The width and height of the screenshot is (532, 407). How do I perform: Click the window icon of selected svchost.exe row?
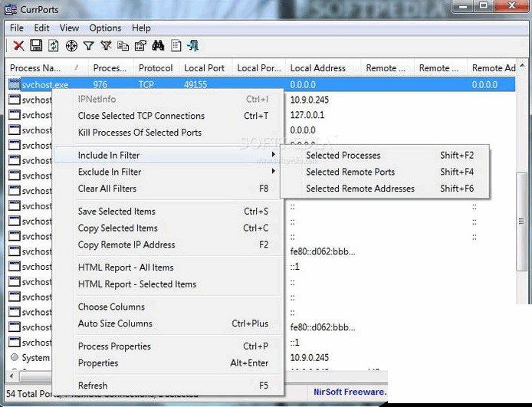pos(15,84)
